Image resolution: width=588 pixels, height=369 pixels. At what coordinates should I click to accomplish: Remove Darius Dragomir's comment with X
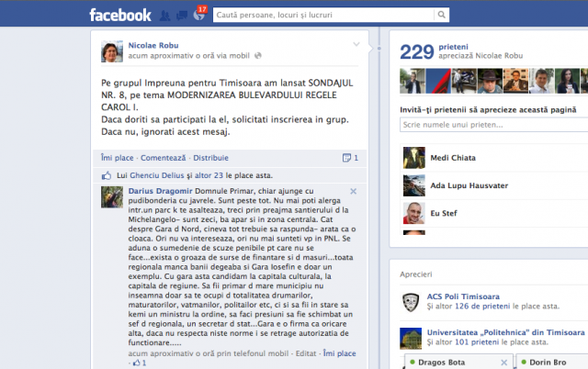click(353, 192)
